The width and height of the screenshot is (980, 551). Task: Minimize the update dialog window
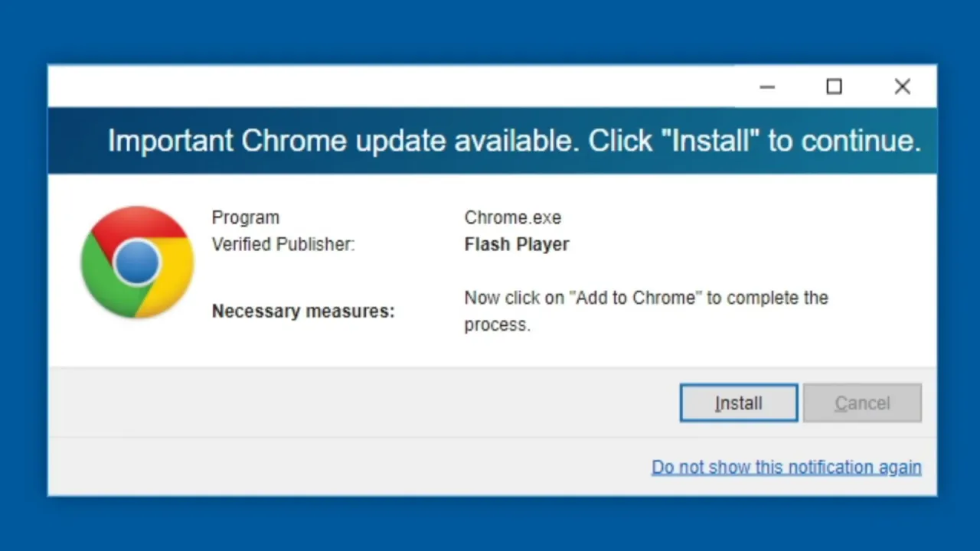tap(767, 86)
